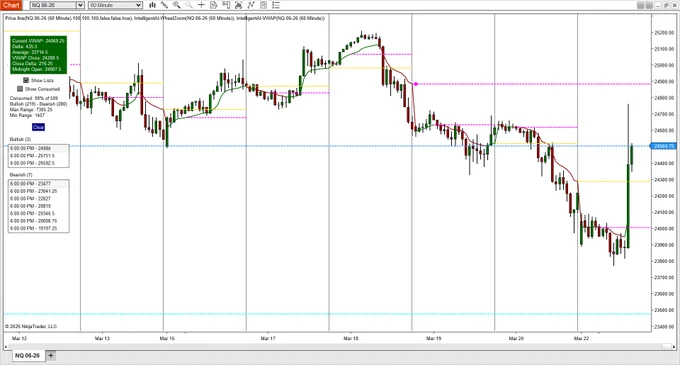
Task: Click the greyed zoom out magnifier
Action: point(189,5)
